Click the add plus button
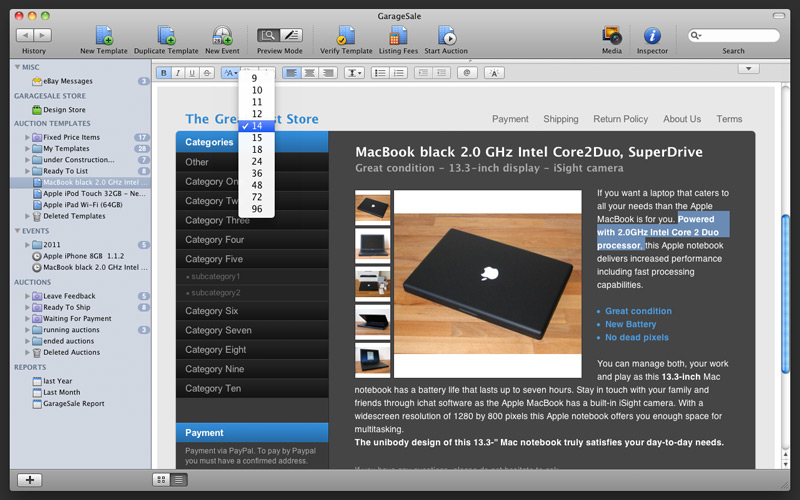Image resolution: width=800 pixels, height=500 pixels. pos(30,480)
